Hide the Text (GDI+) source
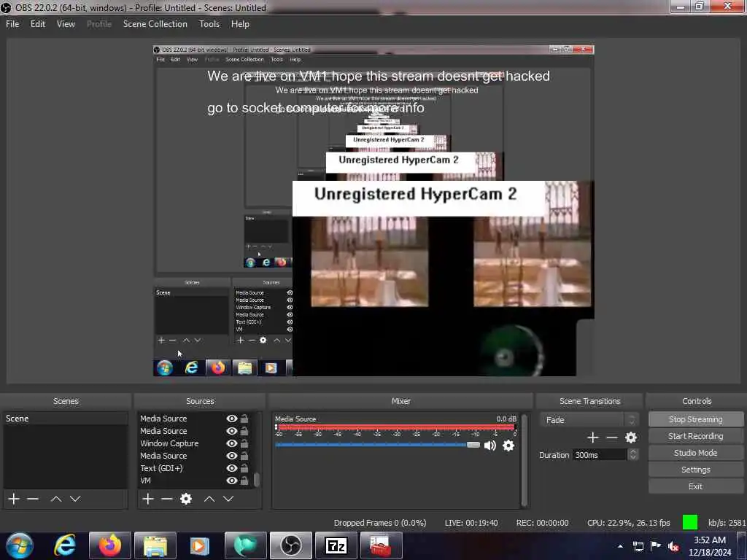The height and width of the screenshot is (560, 747). click(231, 468)
